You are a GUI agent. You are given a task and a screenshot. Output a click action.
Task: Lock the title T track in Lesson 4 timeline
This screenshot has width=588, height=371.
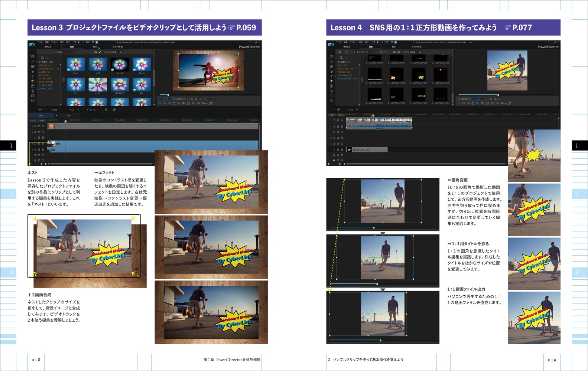(x=342, y=150)
